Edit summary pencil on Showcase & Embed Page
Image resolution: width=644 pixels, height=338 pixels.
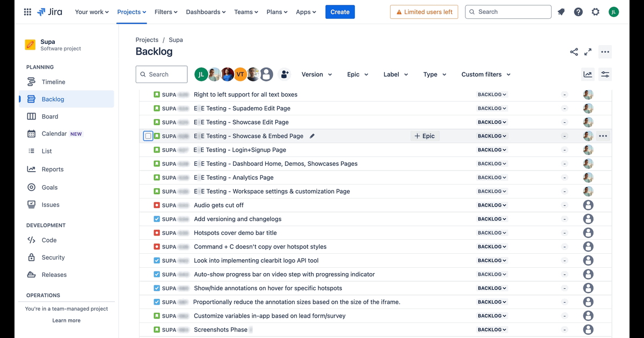point(312,136)
